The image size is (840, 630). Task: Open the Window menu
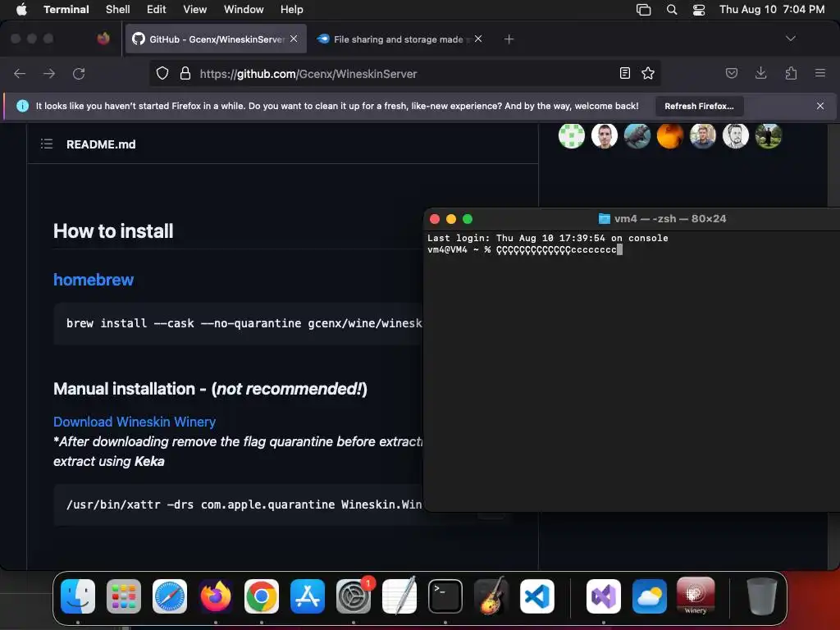(x=243, y=9)
